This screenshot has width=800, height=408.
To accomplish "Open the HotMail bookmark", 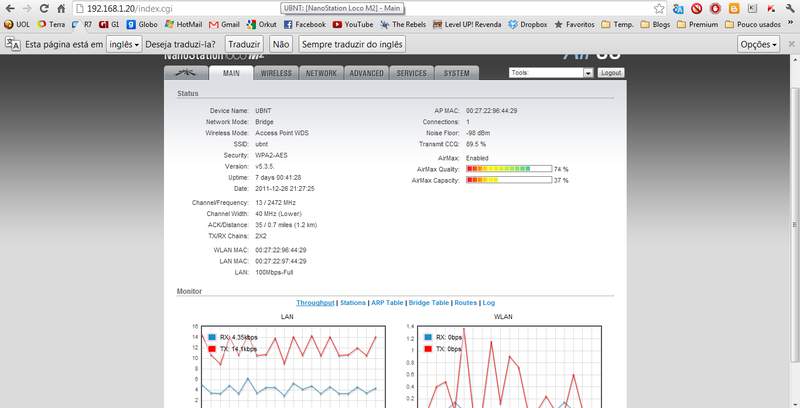I will (x=183, y=24).
